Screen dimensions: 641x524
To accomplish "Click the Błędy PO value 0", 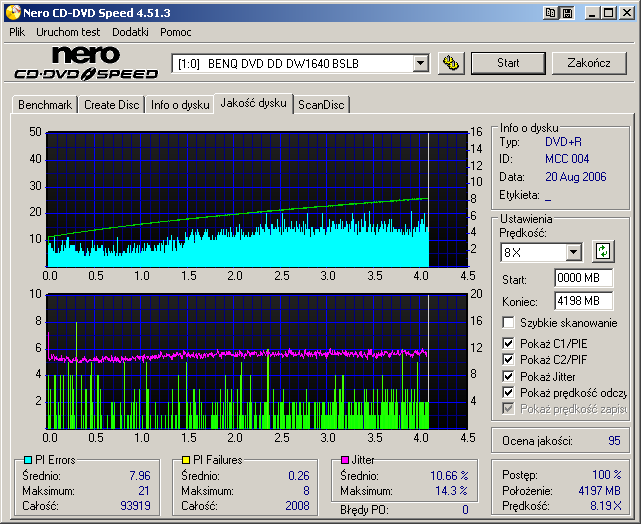I will (465, 510).
